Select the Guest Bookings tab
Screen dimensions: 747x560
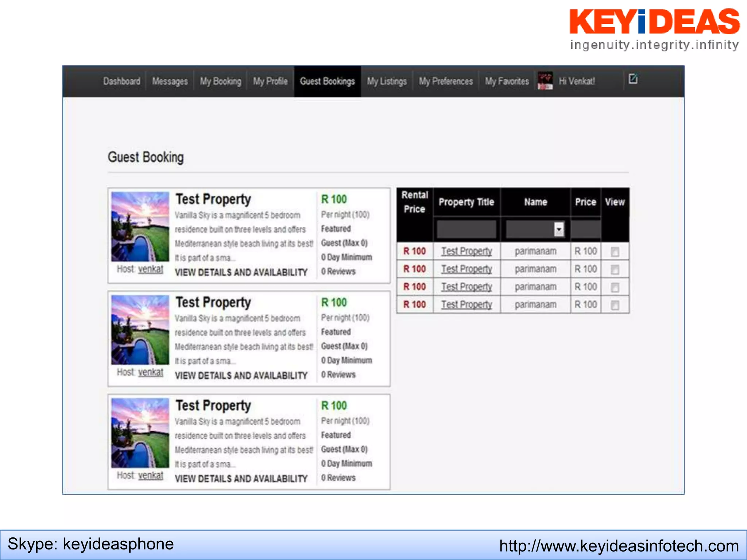point(327,81)
